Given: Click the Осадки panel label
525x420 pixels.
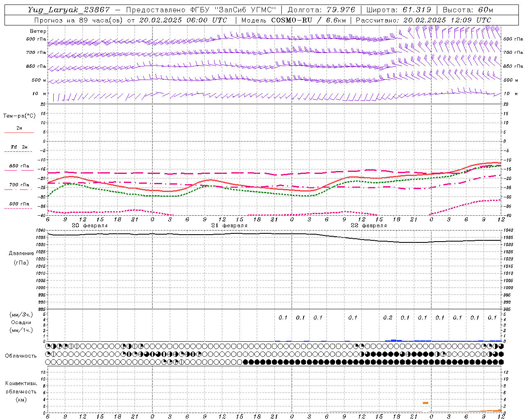Looking at the screenshot, I should [21, 322].
